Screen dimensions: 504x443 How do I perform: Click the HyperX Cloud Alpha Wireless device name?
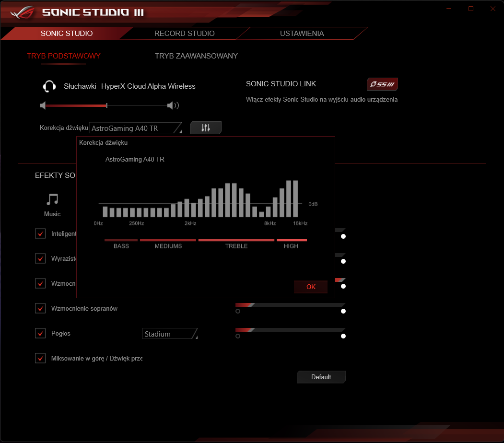[x=148, y=86]
